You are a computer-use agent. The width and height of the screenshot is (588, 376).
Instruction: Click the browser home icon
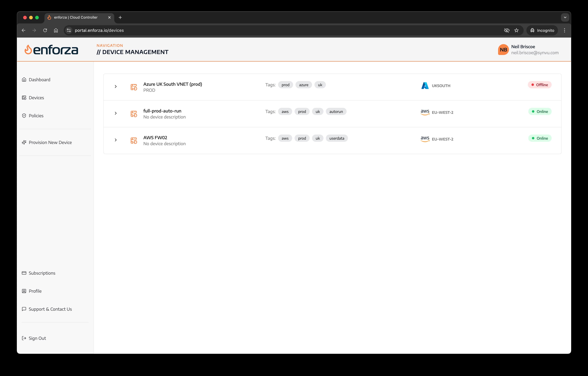click(56, 30)
